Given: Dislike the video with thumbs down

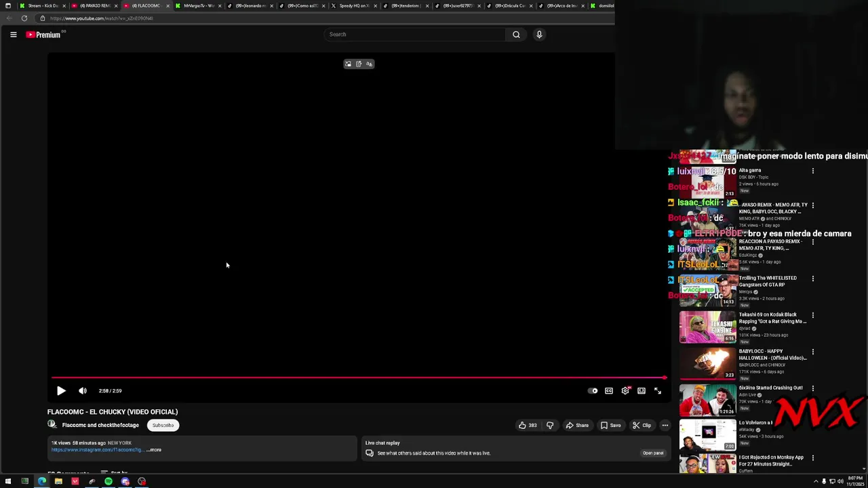Looking at the screenshot, I should coord(550,425).
